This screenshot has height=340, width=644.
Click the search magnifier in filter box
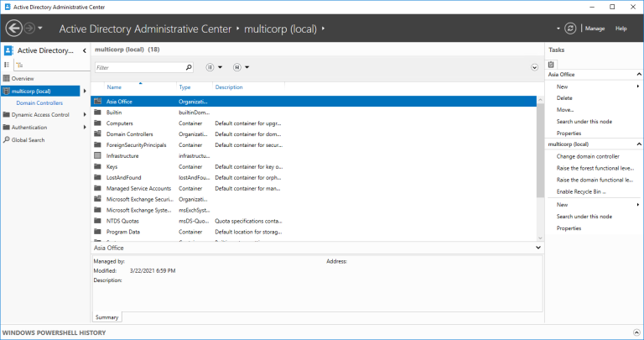point(189,67)
